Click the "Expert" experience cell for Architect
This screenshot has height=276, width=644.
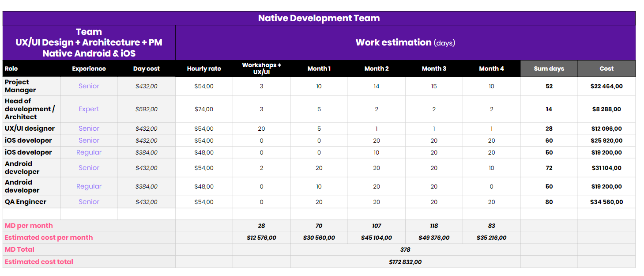(89, 109)
